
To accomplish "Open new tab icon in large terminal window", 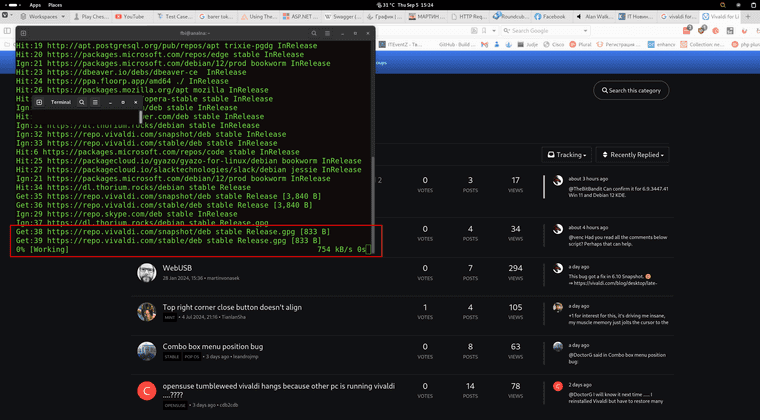I will [x=23, y=33].
